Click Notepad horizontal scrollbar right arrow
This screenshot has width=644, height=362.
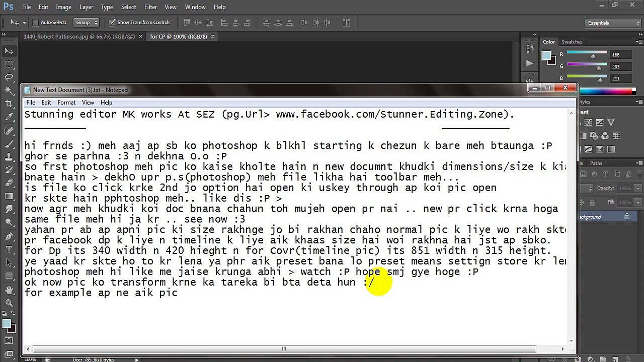coord(563,349)
